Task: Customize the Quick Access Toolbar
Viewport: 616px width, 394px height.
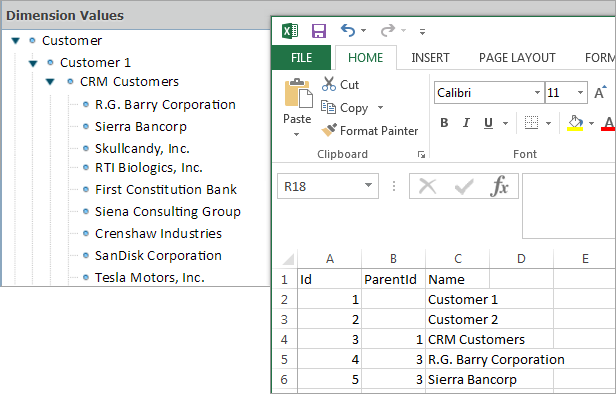Action: click(x=422, y=32)
